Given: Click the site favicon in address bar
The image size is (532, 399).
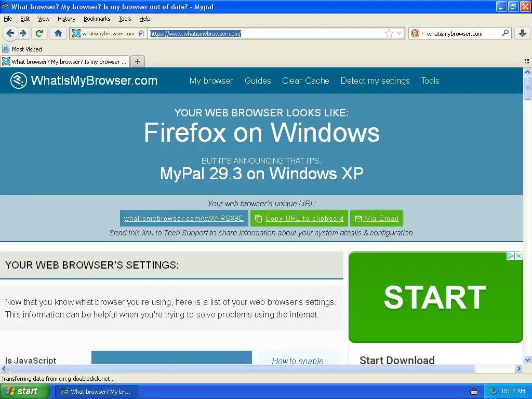Looking at the screenshot, I should coord(76,33).
